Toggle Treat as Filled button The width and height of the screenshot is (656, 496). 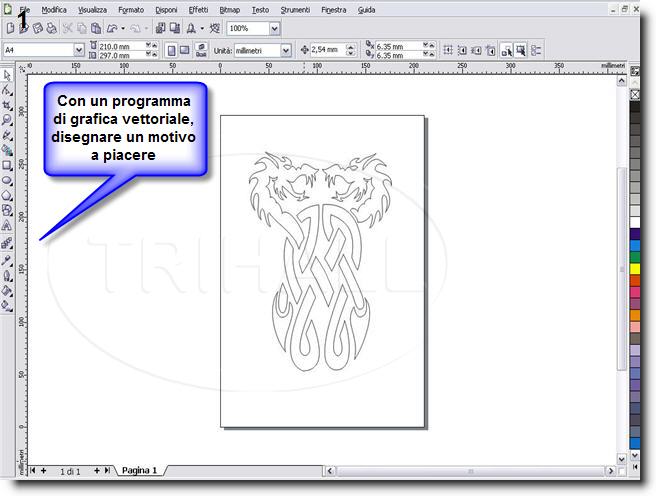[x=521, y=51]
